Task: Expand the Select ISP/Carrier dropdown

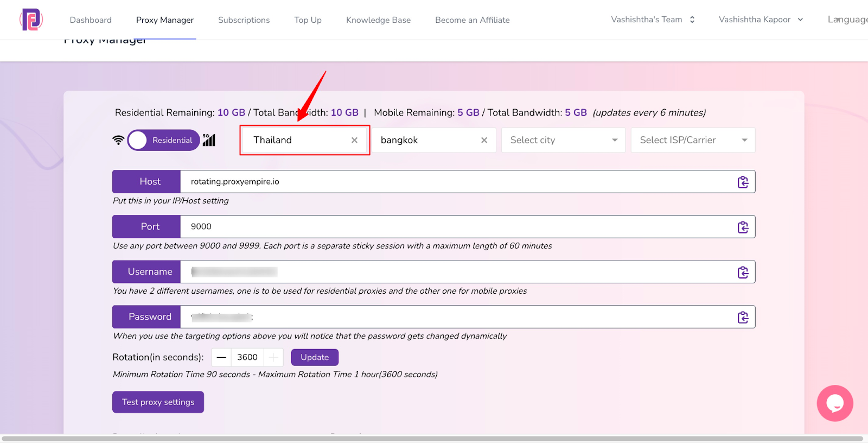Action: pyautogui.click(x=693, y=140)
